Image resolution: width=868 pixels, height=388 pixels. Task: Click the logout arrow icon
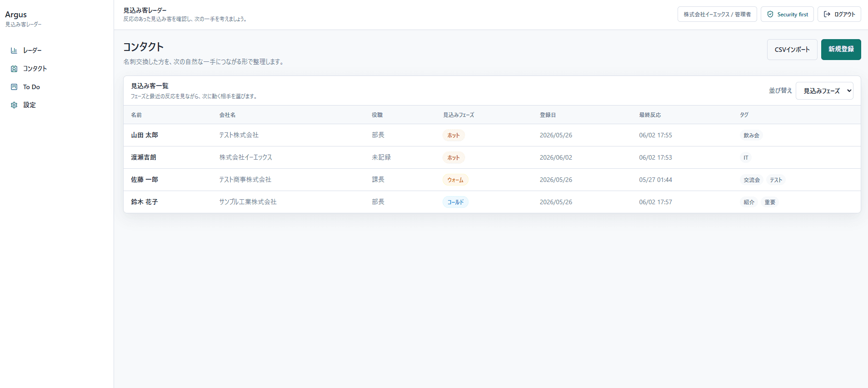(827, 15)
